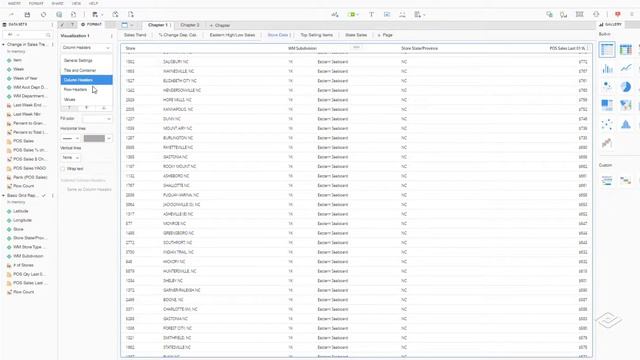Viewport: 640px width, 360px height.
Task: Select the Network scatter gallery icon
Action: coord(607,124)
